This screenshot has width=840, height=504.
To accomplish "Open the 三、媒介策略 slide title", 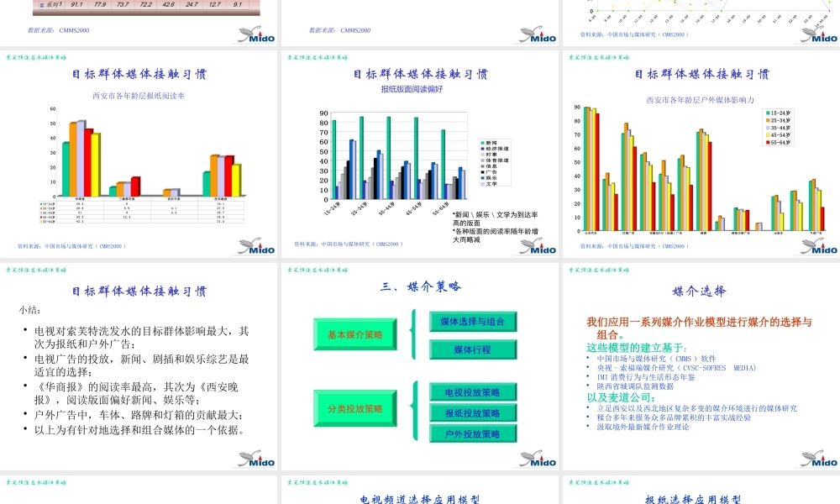I will pyautogui.click(x=421, y=286).
